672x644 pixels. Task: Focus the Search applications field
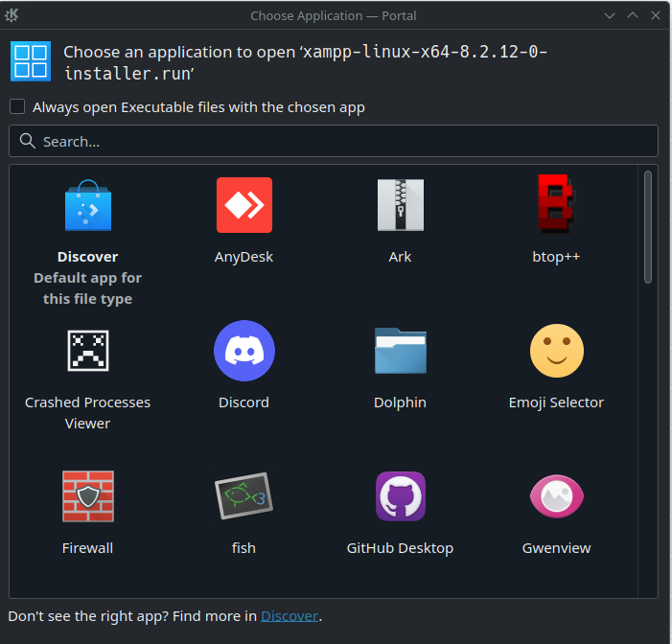(x=334, y=141)
